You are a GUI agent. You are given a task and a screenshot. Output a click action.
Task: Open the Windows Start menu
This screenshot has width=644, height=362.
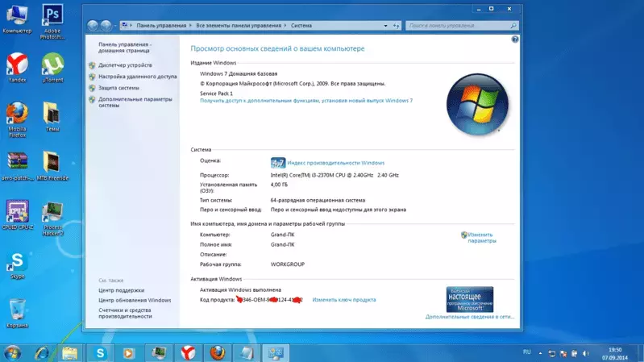[12, 353]
